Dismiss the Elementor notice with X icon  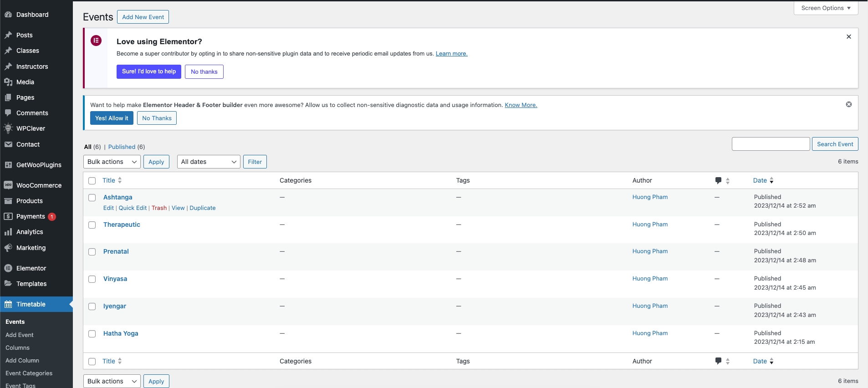click(848, 36)
